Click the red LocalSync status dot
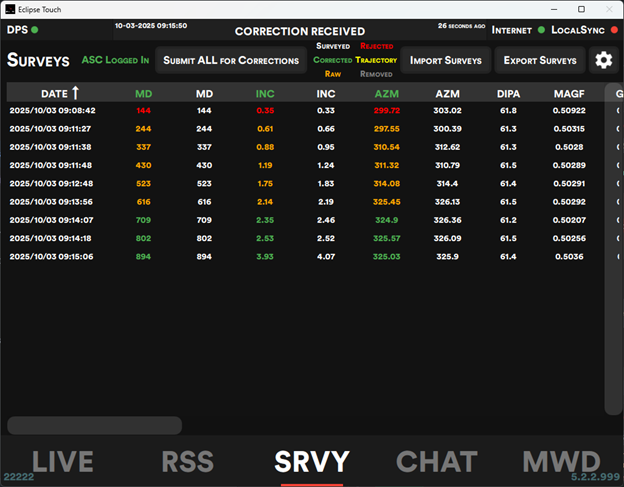This screenshot has height=487, width=624. [612, 30]
